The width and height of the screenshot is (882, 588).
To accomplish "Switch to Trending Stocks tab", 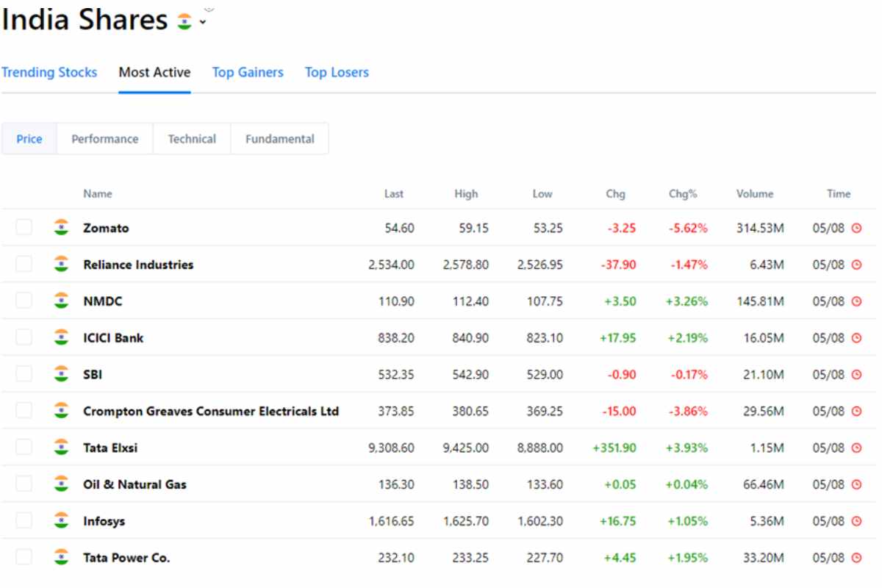I will 49,72.
